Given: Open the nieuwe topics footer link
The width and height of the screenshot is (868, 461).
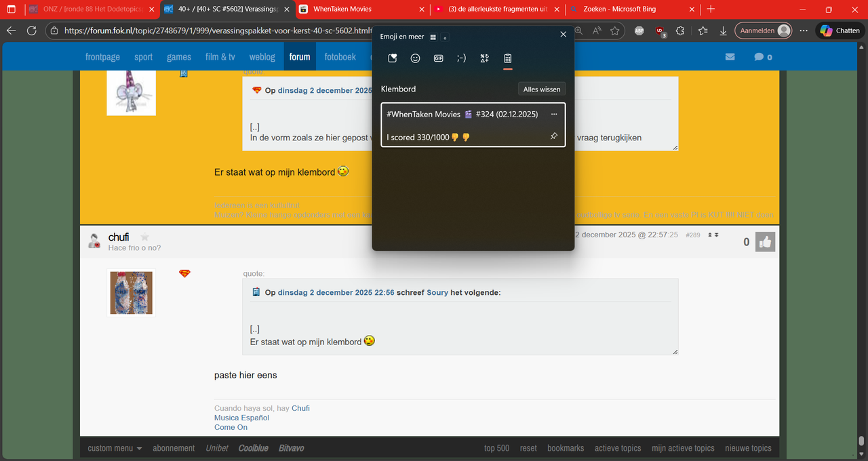Looking at the screenshot, I should [x=748, y=448].
